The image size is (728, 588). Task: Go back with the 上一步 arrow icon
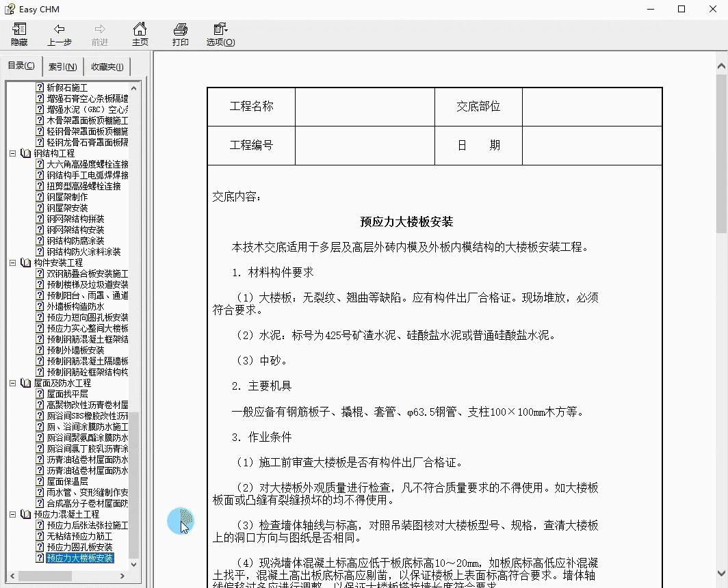[59, 29]
